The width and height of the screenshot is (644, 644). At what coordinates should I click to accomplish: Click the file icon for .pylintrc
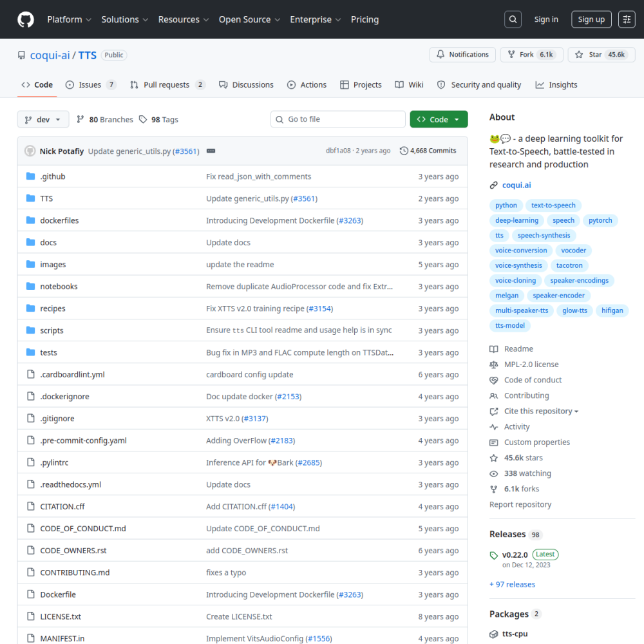pyautogui.click(x=31, y=462)
